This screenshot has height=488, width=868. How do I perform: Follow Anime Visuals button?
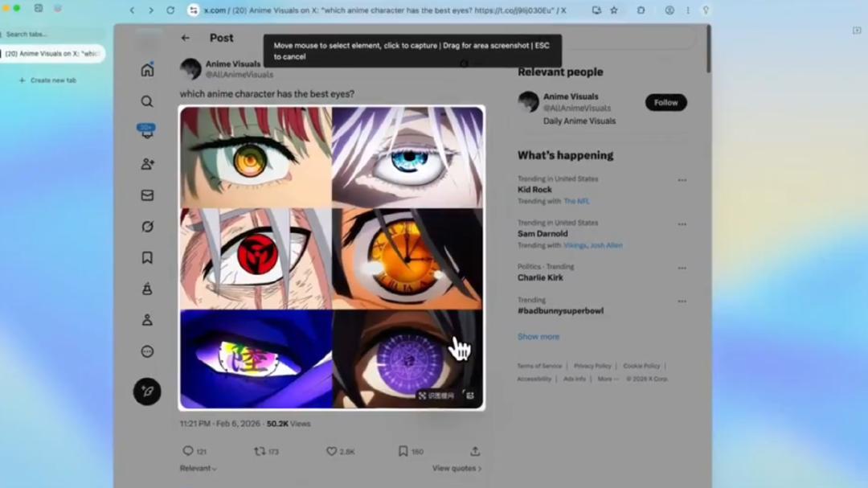[x=666, y=102]
